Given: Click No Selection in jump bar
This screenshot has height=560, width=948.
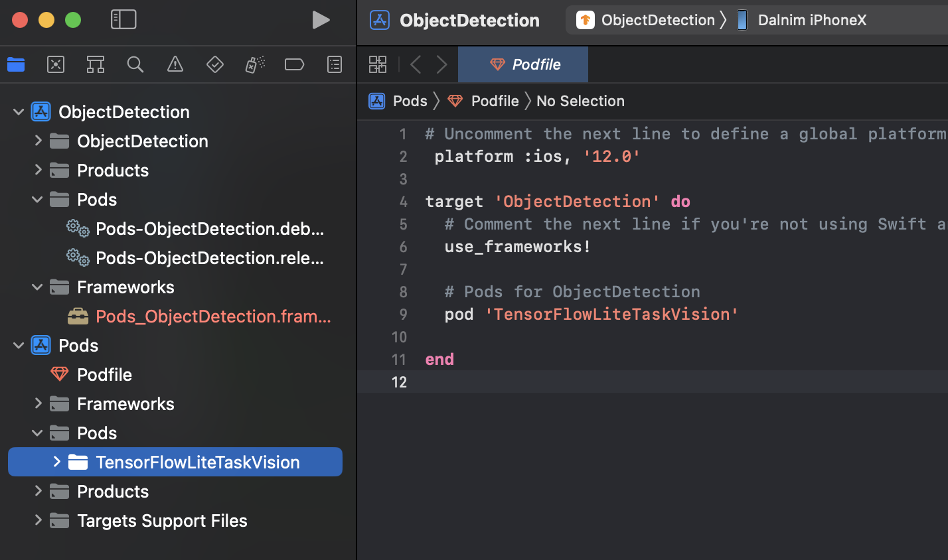Looking at the screenshot, I should tap(580, 101).
